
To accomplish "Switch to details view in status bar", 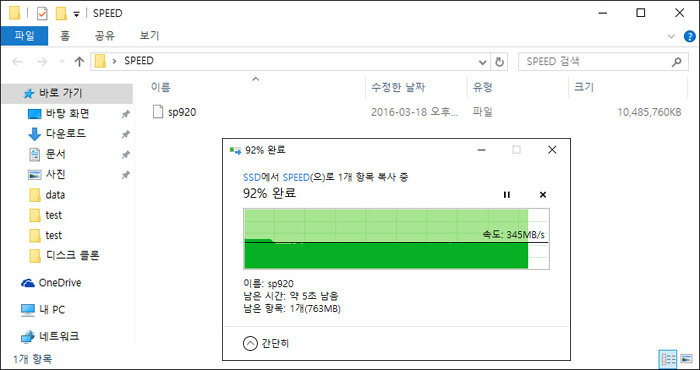I will [x=668, y=358].
